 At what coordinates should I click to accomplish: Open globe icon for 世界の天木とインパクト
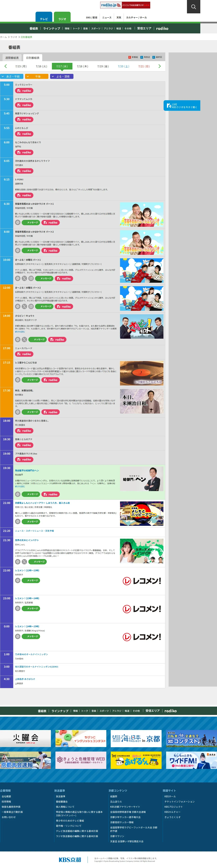pos(18,562)
